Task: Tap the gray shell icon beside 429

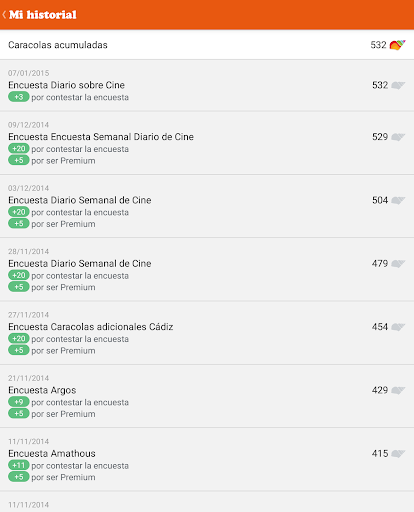Action: [398, 390]
